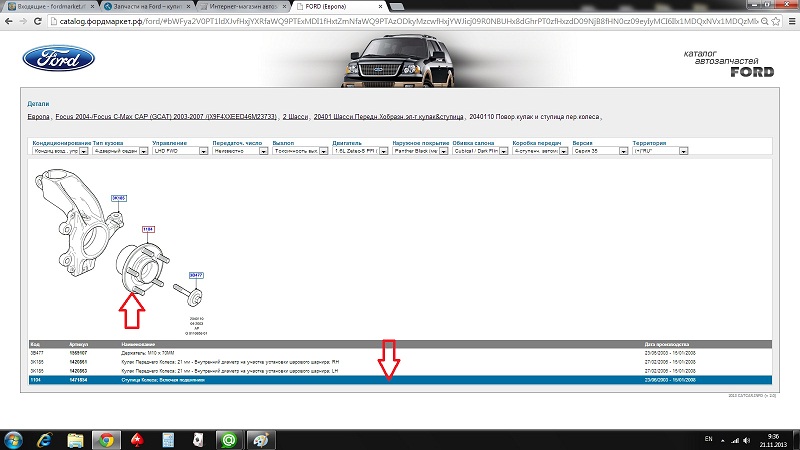Open the Chrome menu hamburger icon
This screenshot has width=800, height=450.
[791, 21]
